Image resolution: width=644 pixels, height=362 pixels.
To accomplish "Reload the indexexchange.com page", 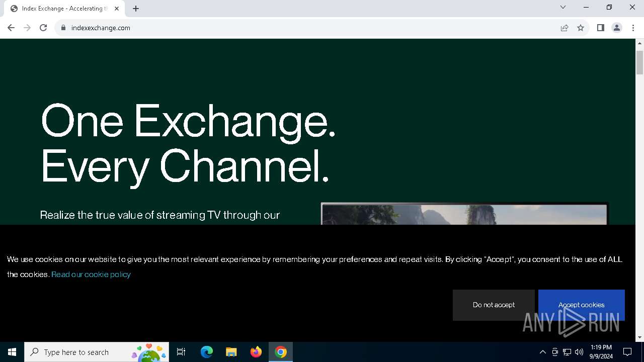I will coord(43,28).
